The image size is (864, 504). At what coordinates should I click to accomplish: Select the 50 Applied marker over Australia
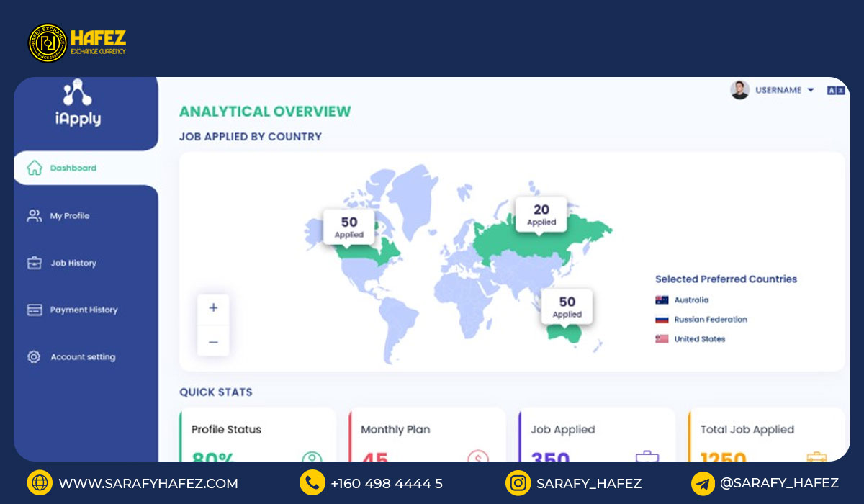(567, 307)
